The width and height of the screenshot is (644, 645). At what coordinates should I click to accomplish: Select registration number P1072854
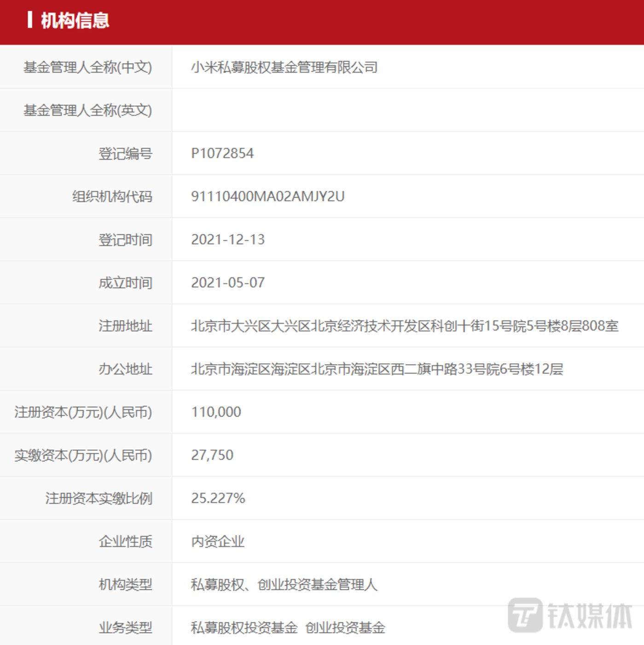[222, 153]
